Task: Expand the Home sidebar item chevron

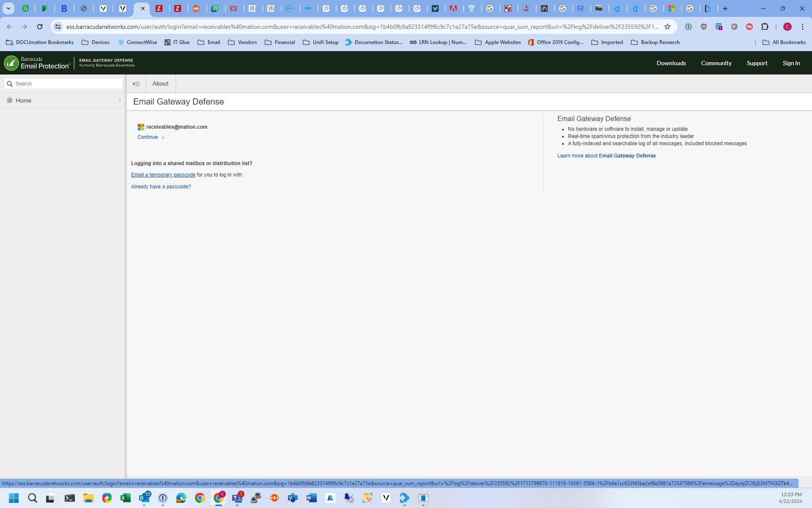Action: [119, 101]
